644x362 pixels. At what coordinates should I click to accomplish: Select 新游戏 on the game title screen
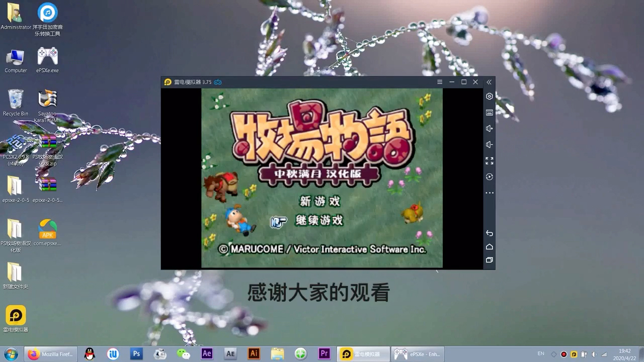click(320, 202)
